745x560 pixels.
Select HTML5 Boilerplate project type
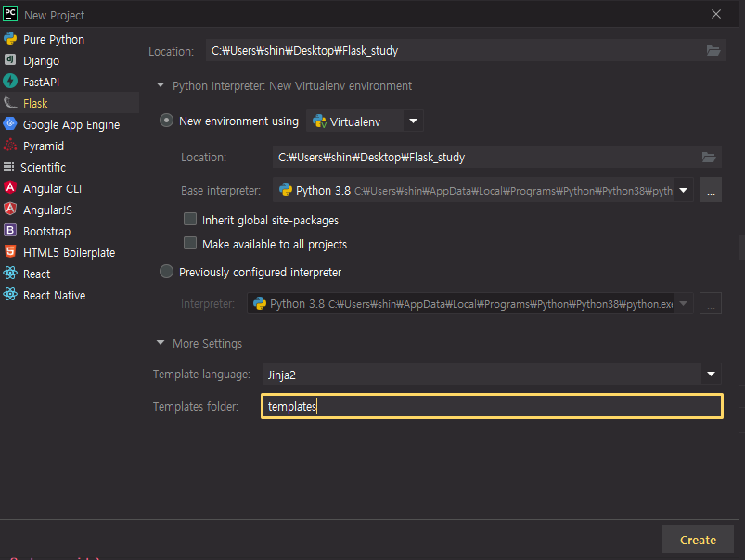[70, 253]
